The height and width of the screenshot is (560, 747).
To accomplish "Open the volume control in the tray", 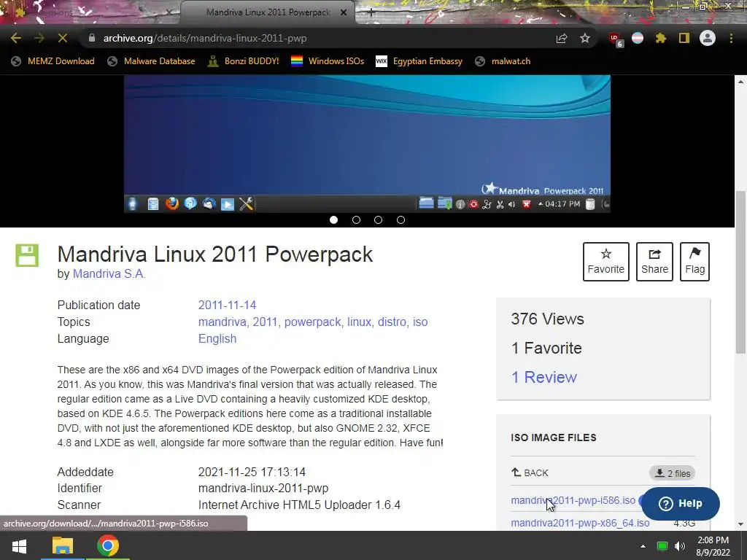I will click(x=680, y=546).
